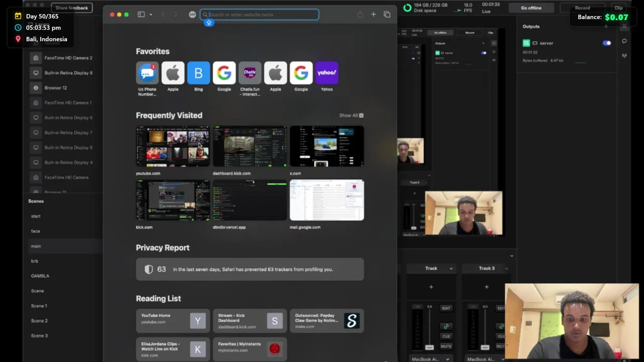Open a new Safari tab with plus
This screenshot has height=362, width=644.
click(x=373, y=15)
